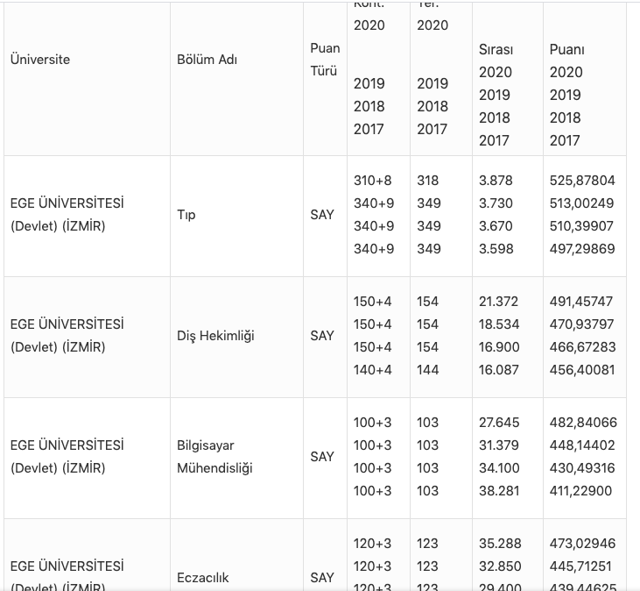This screenshot has width=640, height=591.
Task: Select the score '430,49316'
Action: (x=582, y=468)
